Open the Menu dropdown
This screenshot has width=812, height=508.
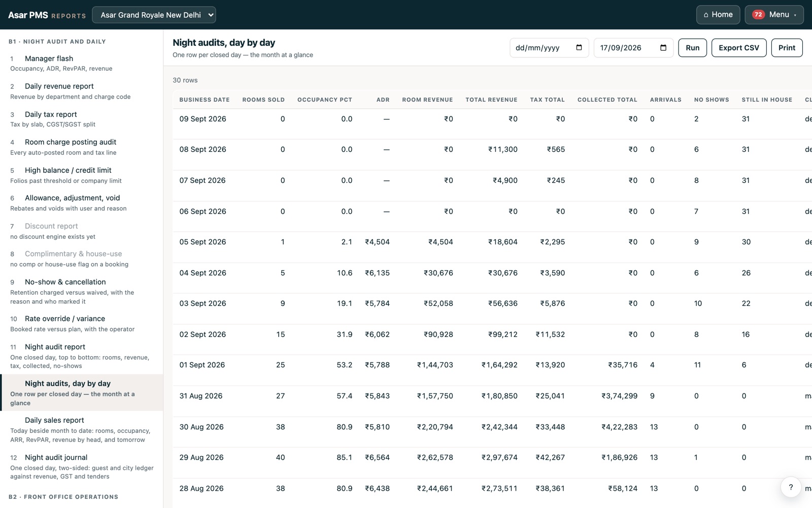pos(774,15)
